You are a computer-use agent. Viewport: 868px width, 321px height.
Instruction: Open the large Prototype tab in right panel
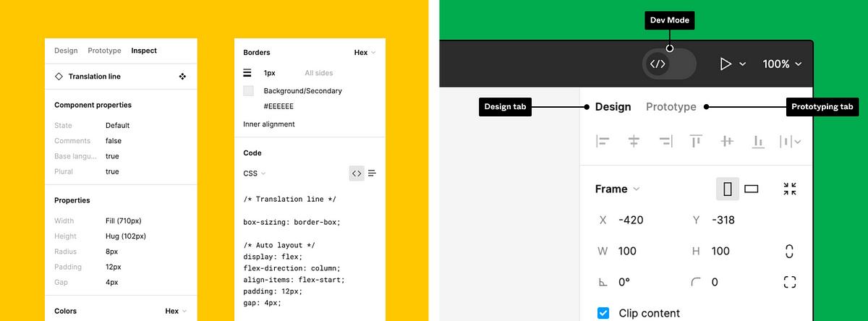coord(671,107)
